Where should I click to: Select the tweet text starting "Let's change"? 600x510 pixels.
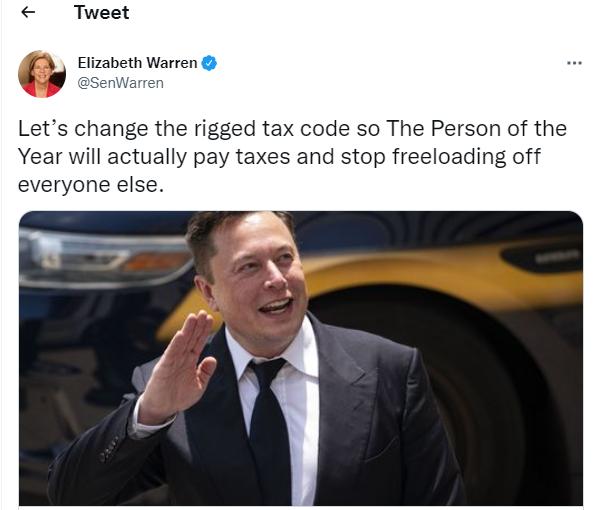point(292,156)
